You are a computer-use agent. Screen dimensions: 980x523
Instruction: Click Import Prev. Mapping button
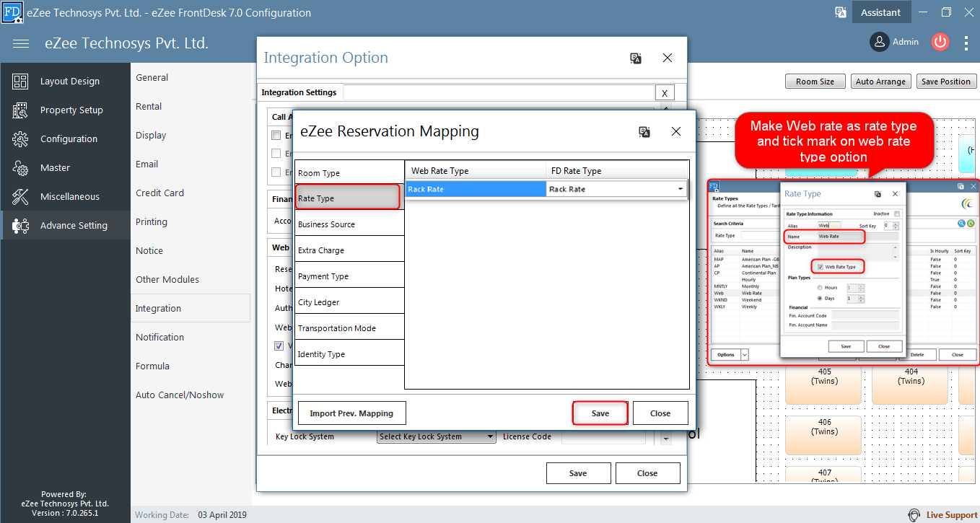coord(351,413)
